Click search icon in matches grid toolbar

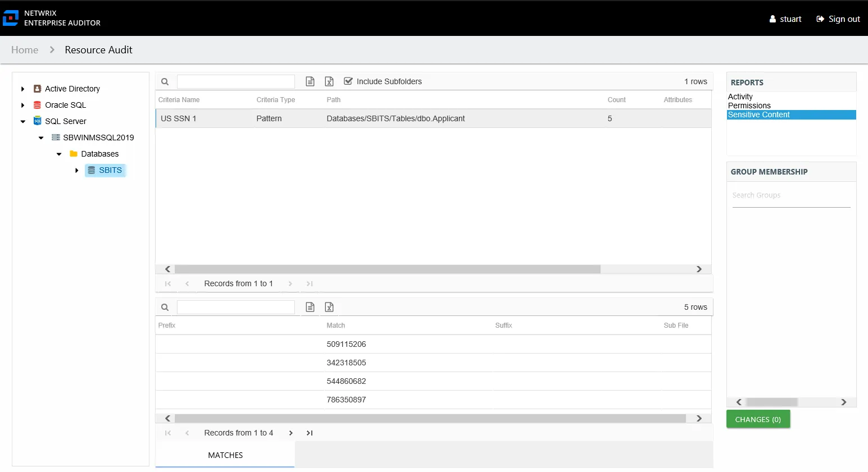[165, 307]
